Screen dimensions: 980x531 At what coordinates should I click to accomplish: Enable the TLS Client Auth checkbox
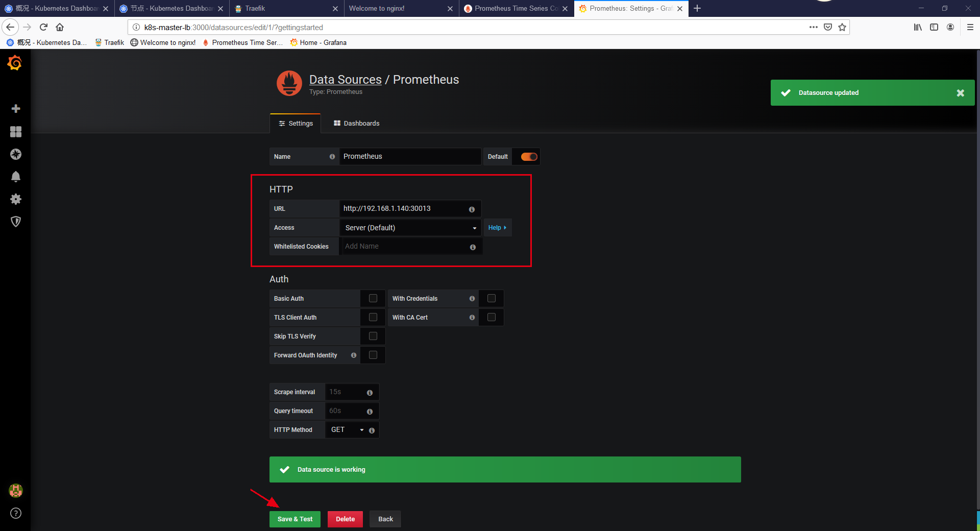click(373, 317)
